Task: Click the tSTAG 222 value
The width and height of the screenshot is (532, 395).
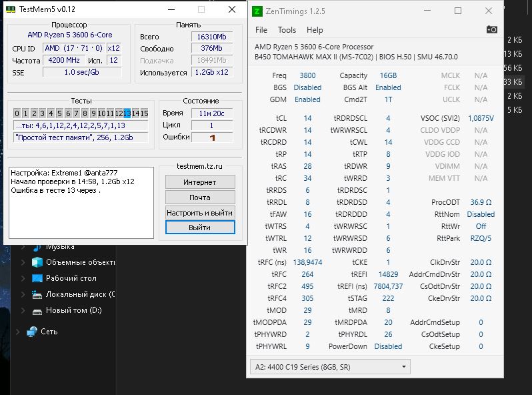Action: [388, 298]
